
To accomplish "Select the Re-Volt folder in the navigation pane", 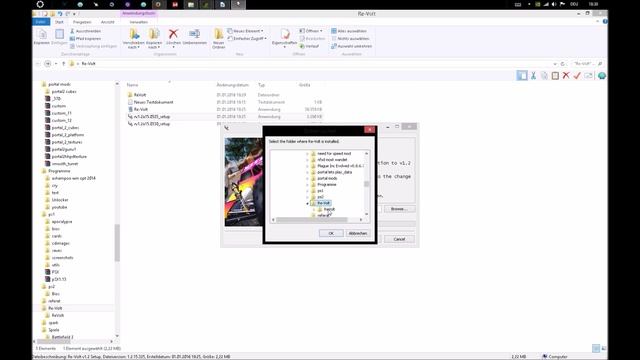I will [x=55, y=308].
